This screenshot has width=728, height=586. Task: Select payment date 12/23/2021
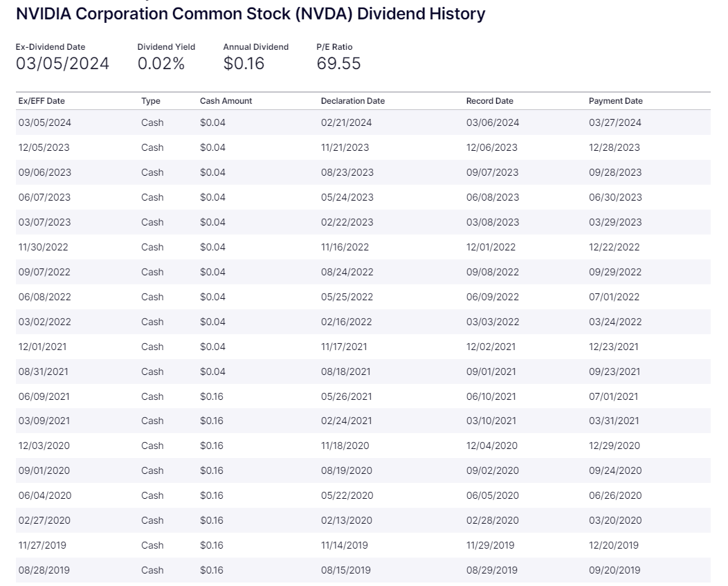(614, 347)
